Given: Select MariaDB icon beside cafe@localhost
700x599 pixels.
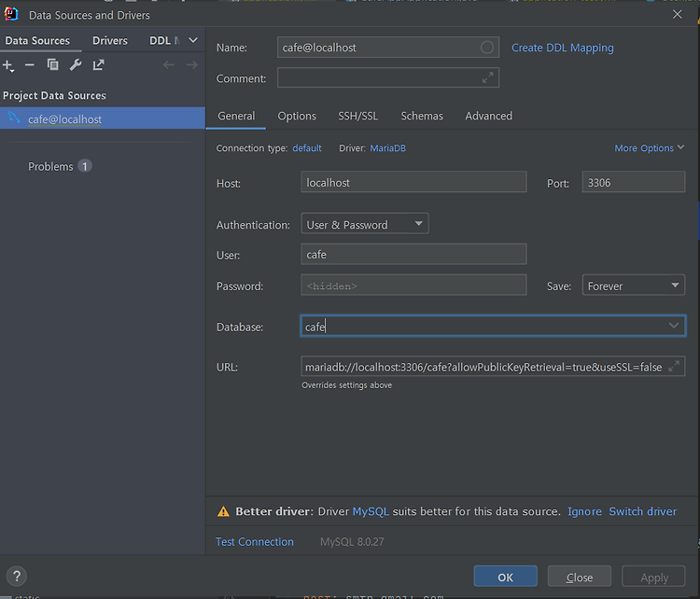Looking at the screenshot, I should (14, 118).
